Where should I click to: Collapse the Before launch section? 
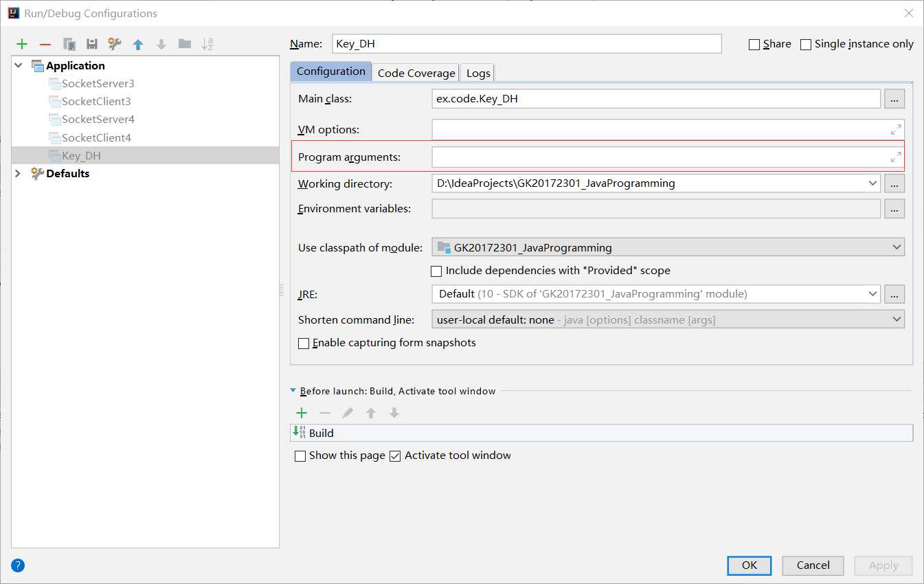click(x=294, y=392)
